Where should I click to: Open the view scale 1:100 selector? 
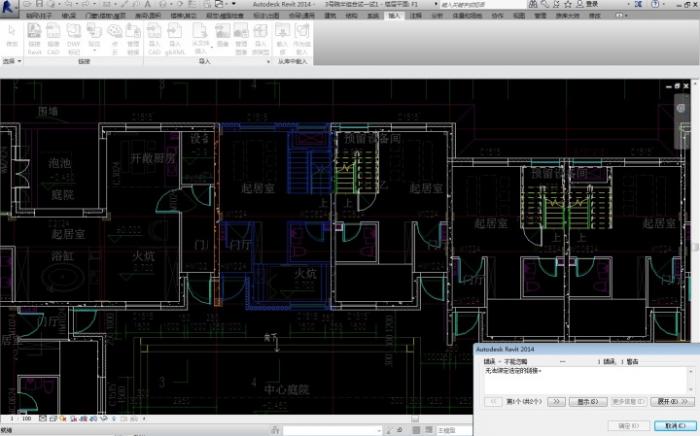[20, 418]
